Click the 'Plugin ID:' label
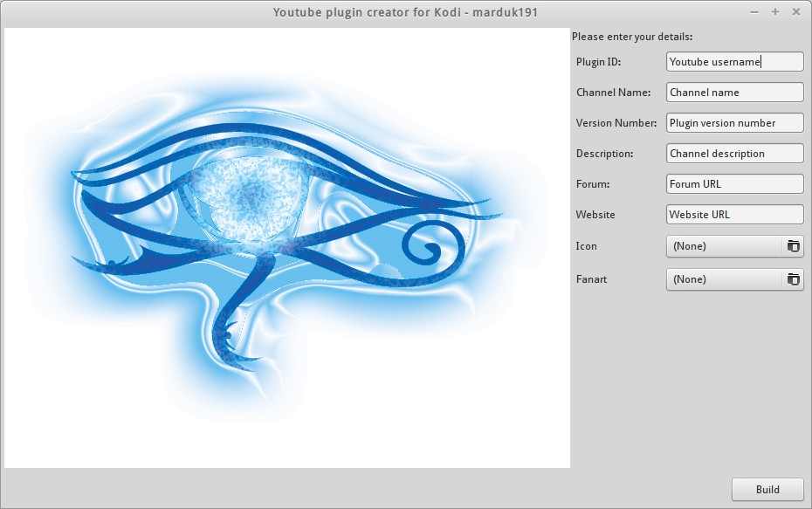This screenshot has width=812, height=509. [598, 62]
